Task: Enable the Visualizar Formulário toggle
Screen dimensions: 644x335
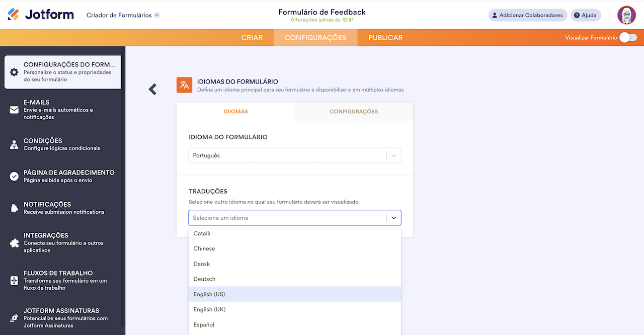Action: [x=627, y=37]
